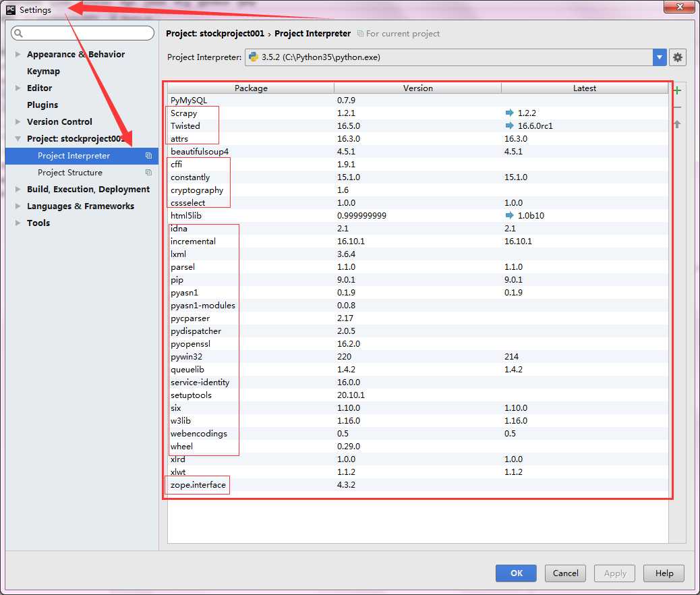Click the update arrow beside Twisted 16.6.0rc1

(509, 125)
